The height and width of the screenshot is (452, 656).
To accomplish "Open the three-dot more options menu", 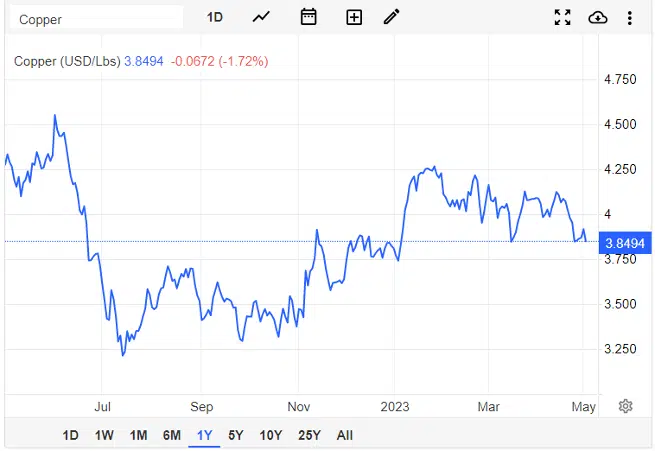I will 630,18.
